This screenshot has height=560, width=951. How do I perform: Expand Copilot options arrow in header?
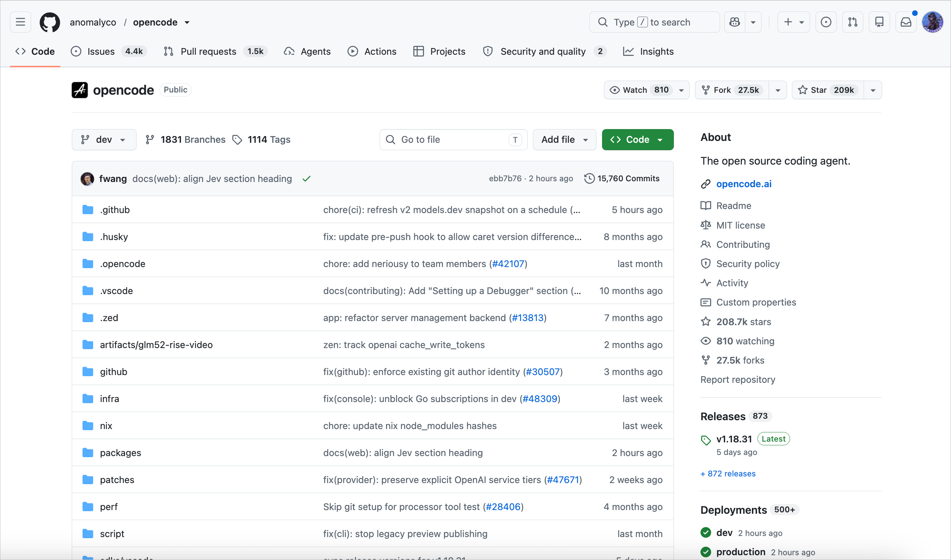pyautogui.click(x=753, y=22)
